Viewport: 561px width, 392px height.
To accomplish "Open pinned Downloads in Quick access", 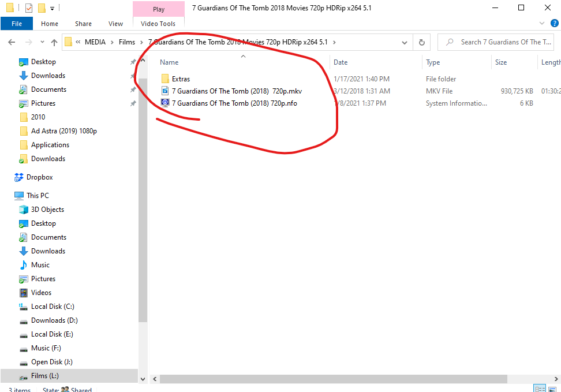I will [48, 76].
